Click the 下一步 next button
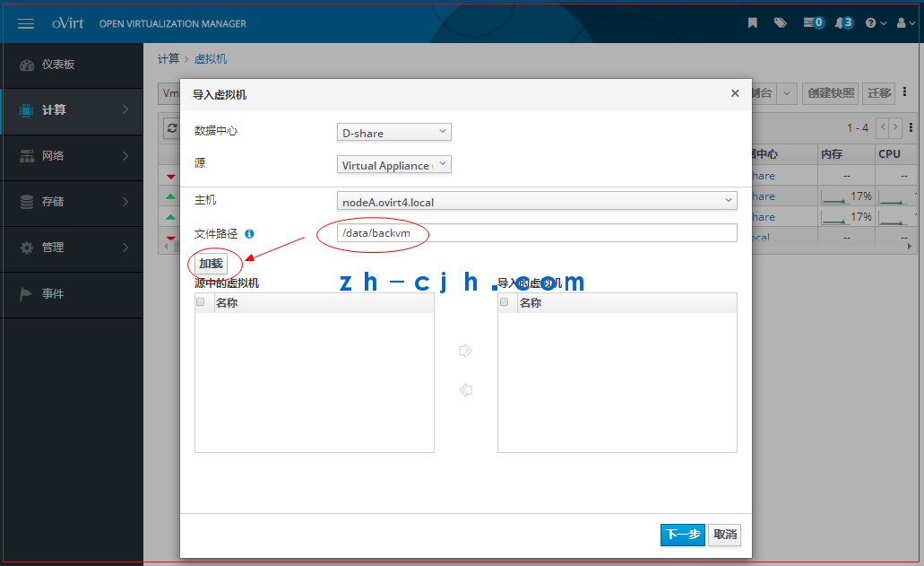The image size is (924, 566). pos(682,535)
